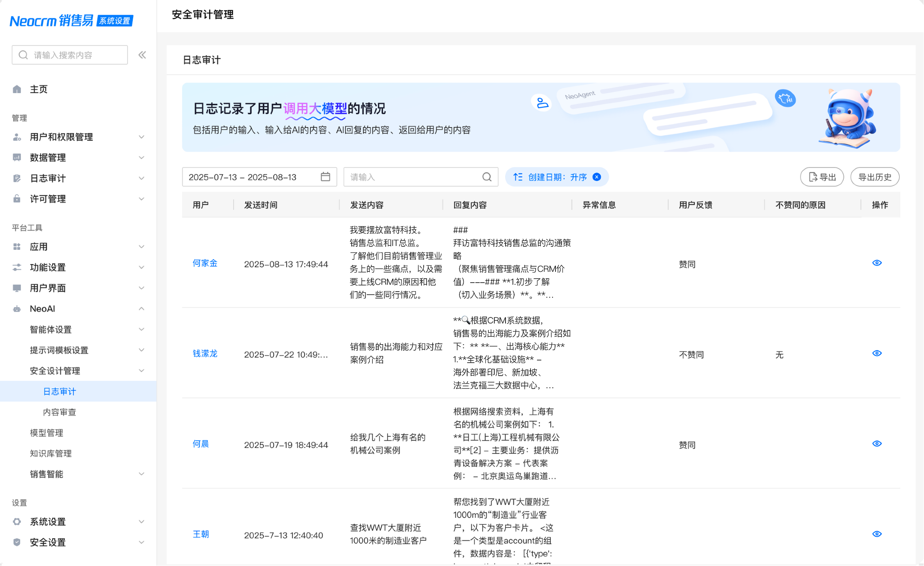Expand 提示词模板设置 submenu
924x566 pixels.
(141, 350)
